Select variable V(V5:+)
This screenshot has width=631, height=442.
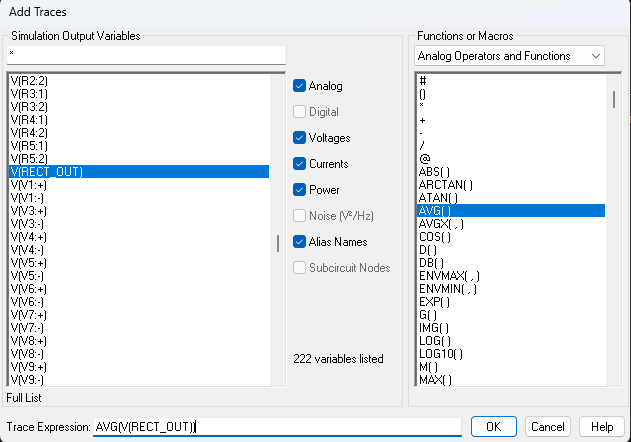point(139,262)
